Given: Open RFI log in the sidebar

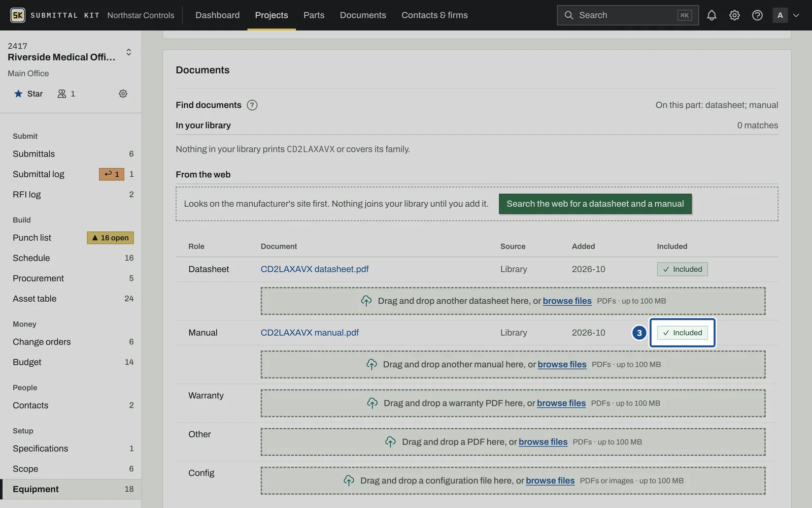Looking at the screenshot, I should (x=71, y=195).
